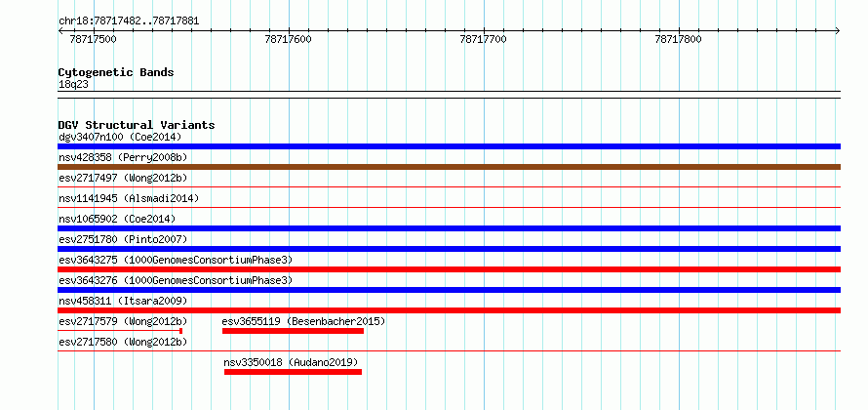Click the left arrow of the ruler
Viewport: 868px width, 410px height.
click(x=60, y=31)
